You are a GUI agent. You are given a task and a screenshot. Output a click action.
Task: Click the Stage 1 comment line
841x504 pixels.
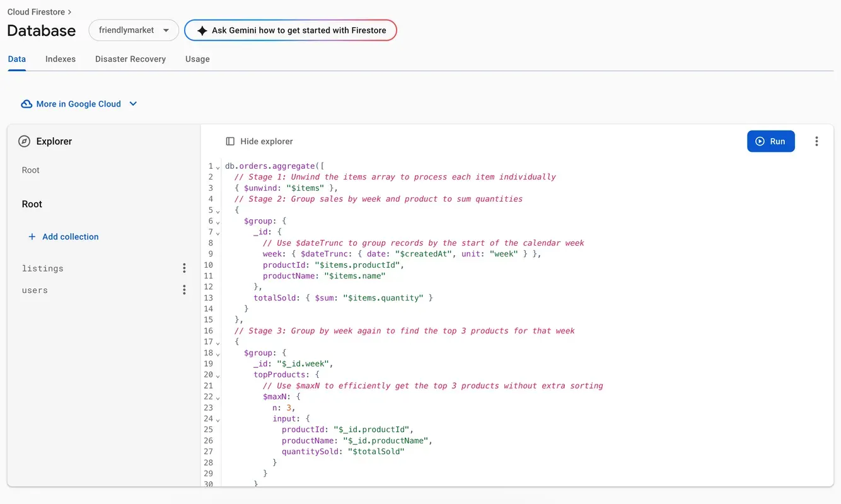tap(395, 177)
